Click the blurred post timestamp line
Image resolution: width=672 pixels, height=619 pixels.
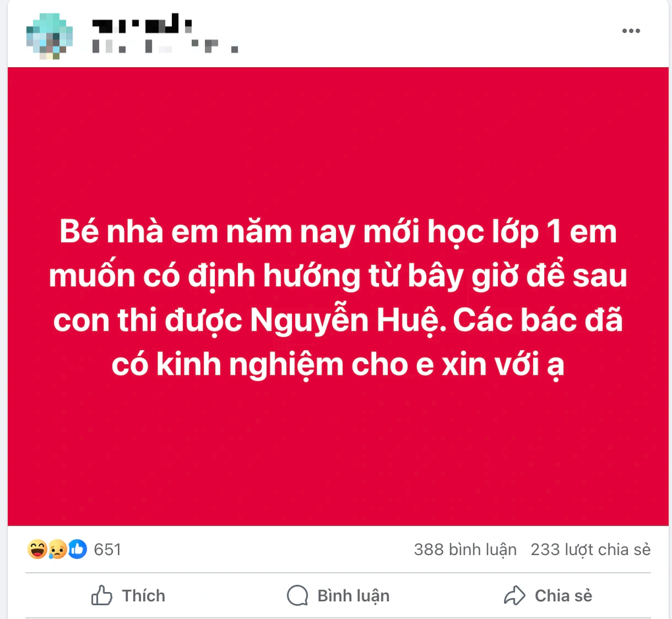(x=165, y=46)
